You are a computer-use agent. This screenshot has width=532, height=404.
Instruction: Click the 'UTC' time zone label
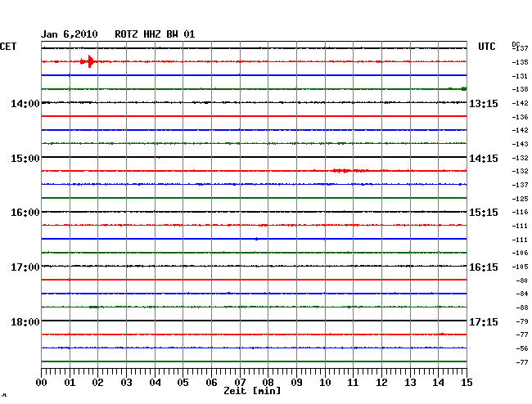486,47
